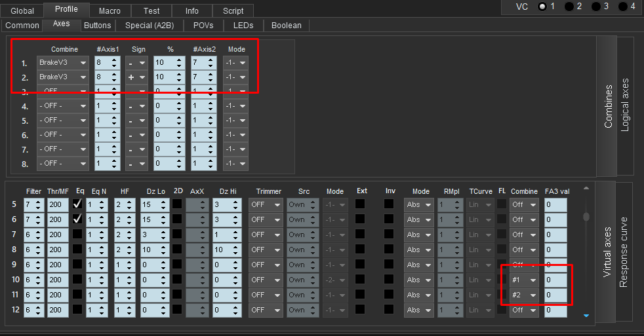Click the scroll-down arrow in virtual axes
The height and width of the screenshot is (336, 644).
[586, 316]
